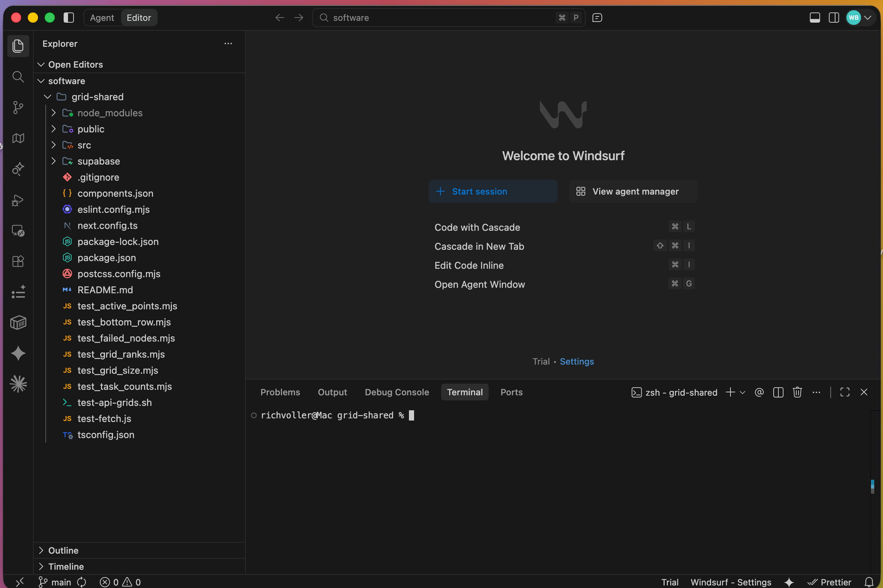This screenshot has height=588, width=883.
Task: Open new terminal profile dropdown arrow
Action: click(x=742, y=392)
